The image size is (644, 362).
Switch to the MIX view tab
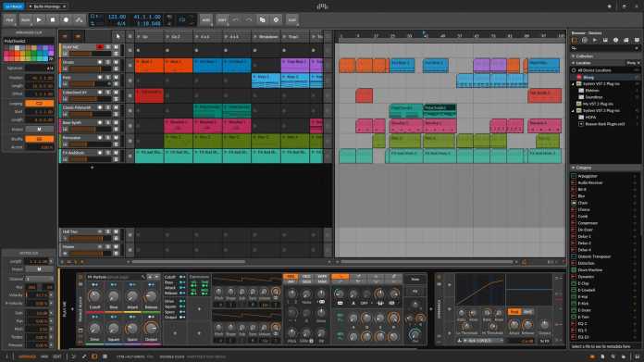coord(44,356)
